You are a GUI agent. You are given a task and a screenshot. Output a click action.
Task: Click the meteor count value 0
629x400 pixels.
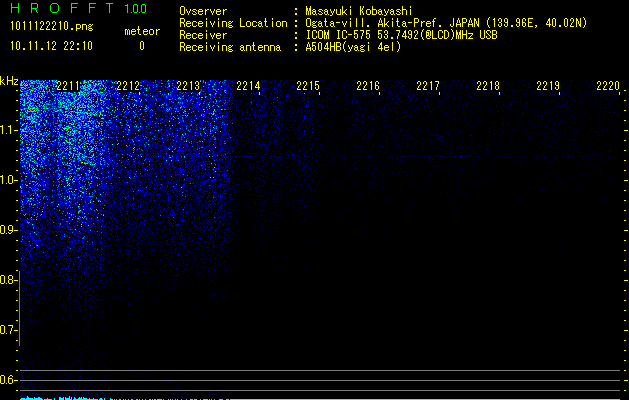point(142,46)
